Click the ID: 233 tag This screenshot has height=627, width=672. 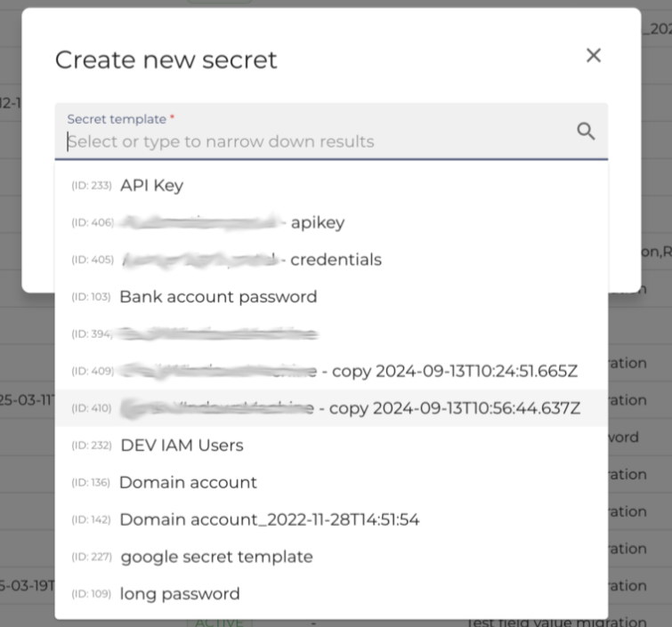(92, 186)
